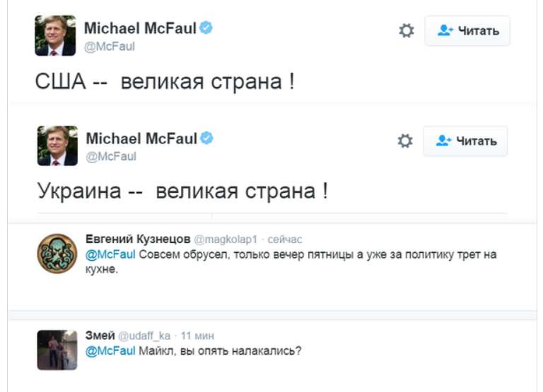Screen dimensions: 543x392
Task: Click verified badge in the США tweet header
Action: point(206,28)
